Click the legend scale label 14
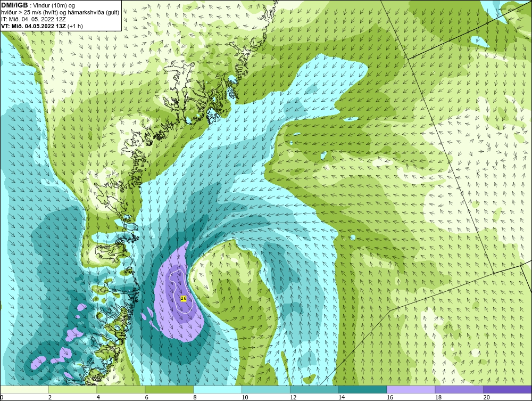 coord(342,397)
